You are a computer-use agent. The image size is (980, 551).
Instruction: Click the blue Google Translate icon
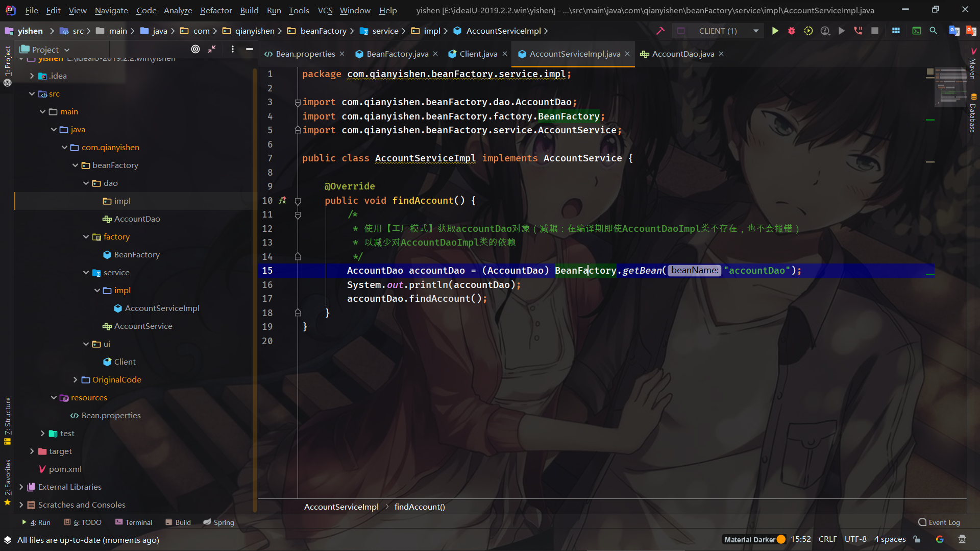click(954, 31)
